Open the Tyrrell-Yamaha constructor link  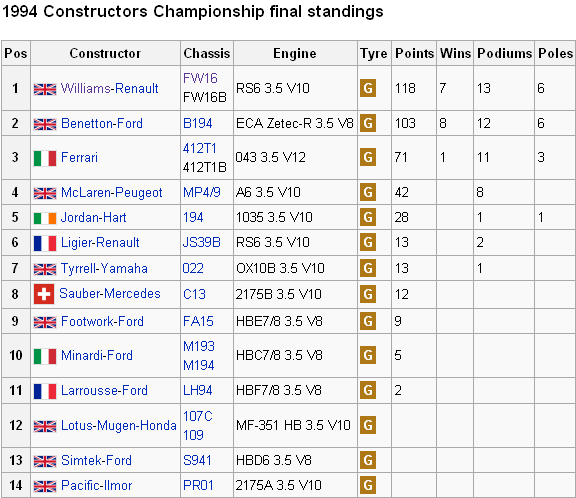point(104,268)
